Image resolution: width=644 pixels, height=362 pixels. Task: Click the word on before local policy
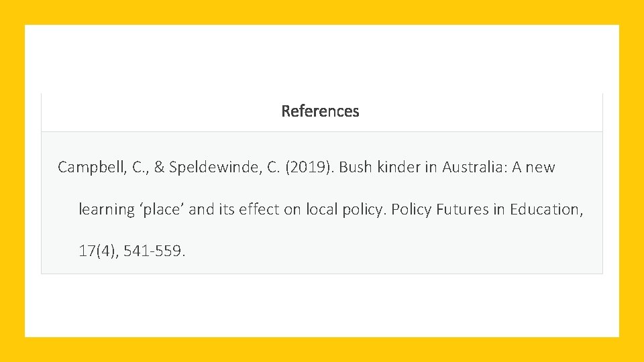[x=292, y=209]
